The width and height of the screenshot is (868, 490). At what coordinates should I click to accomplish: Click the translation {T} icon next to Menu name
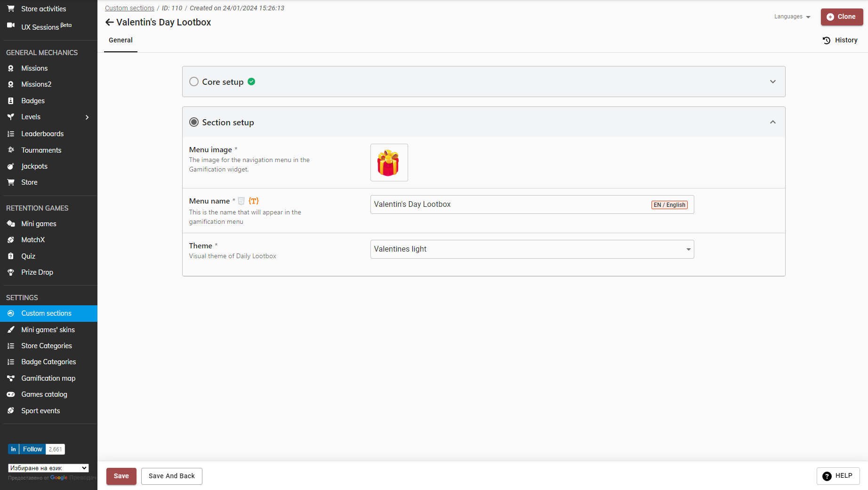click(254, 201)
